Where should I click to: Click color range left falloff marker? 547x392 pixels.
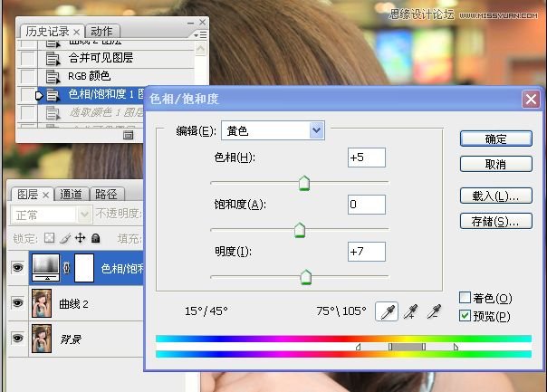click(x=358, y=347)
